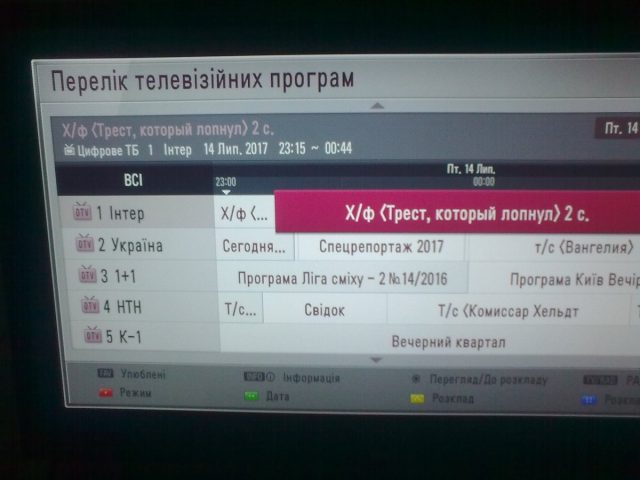Open the ВСІ channel filter tab
The height and width of the screenshot is (480, 640).
click(134, 180)
